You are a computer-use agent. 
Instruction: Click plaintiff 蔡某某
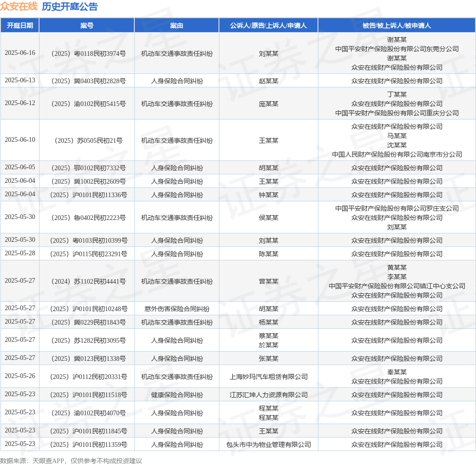pos(268,336)
